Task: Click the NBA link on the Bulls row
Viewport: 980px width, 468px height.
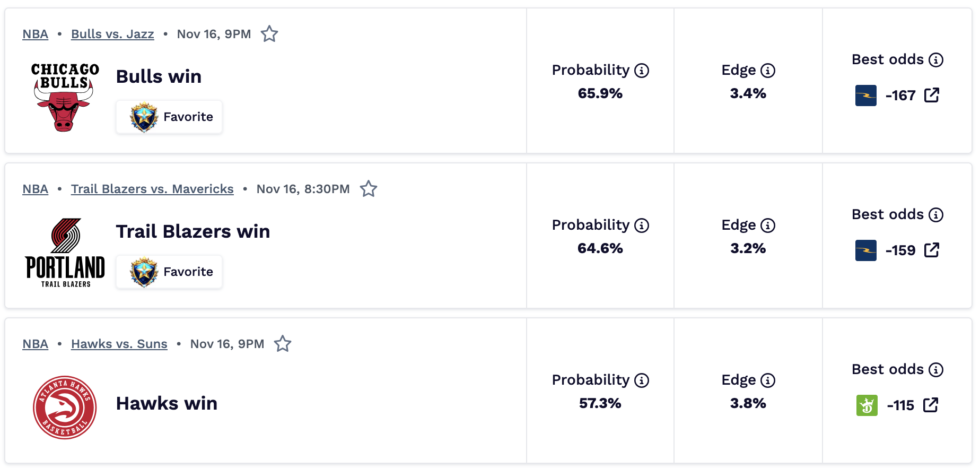Action: pyautogui.click(x=35, y=33)
